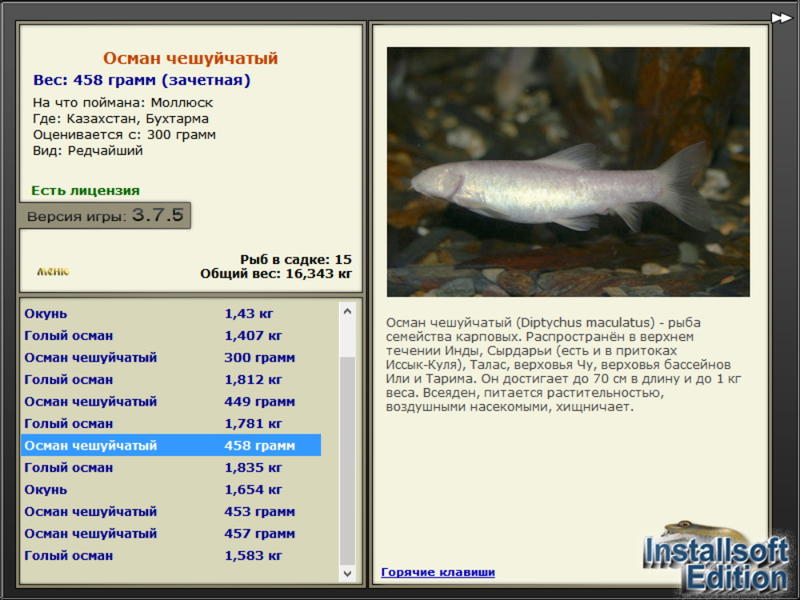Click the Версия игры 3.7.5 label
The width and height of the screenshot is (800, 600).
point(105,215)
